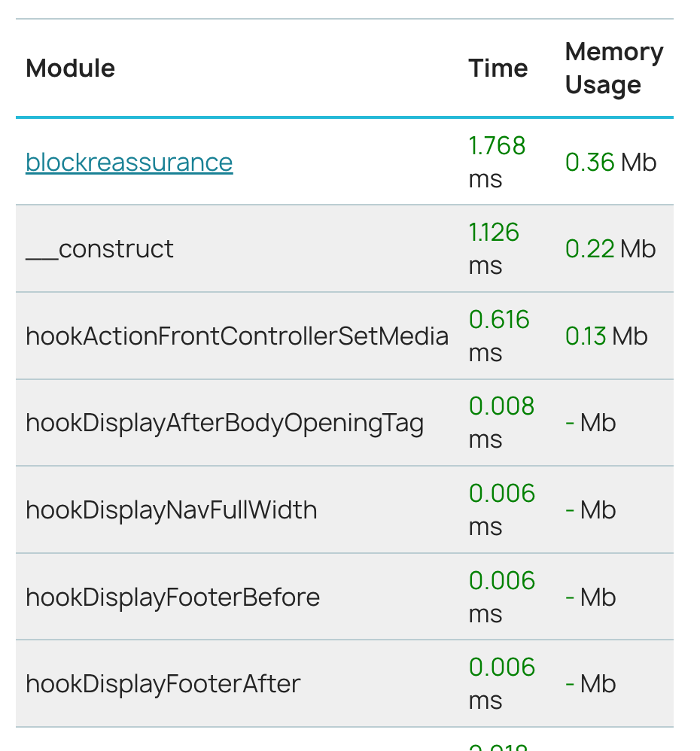Click the 1.768 ms time value
The height and width of the screenshot is (751, 700).
(x=497, y=162)
